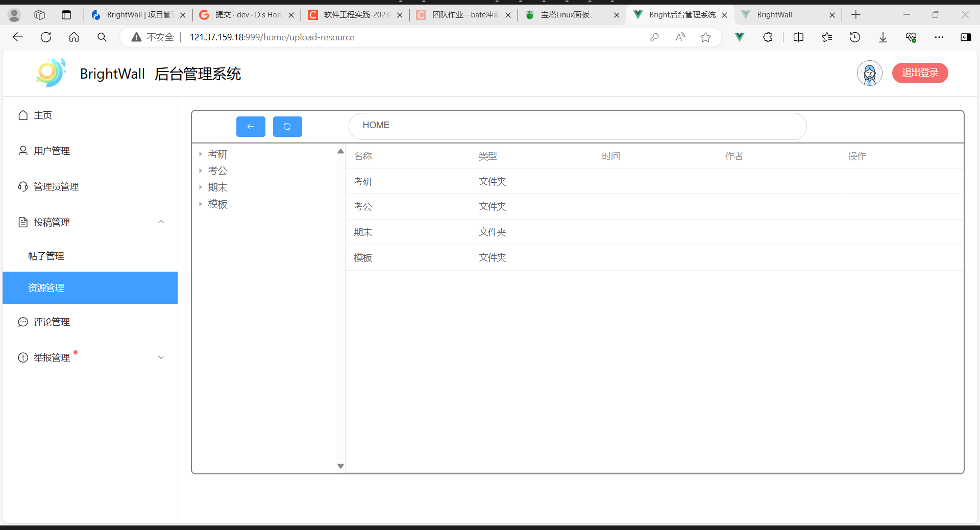Switch to the 软件工程实践 browser tab
Image resolution: width=980 pixels, height=530 pixels.
pyautogui.click(x=355, y=15)
